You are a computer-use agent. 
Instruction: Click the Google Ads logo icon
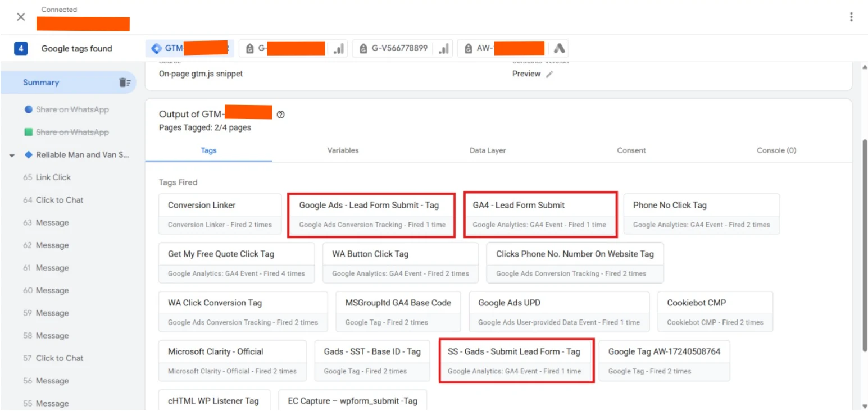click(559, 48)
